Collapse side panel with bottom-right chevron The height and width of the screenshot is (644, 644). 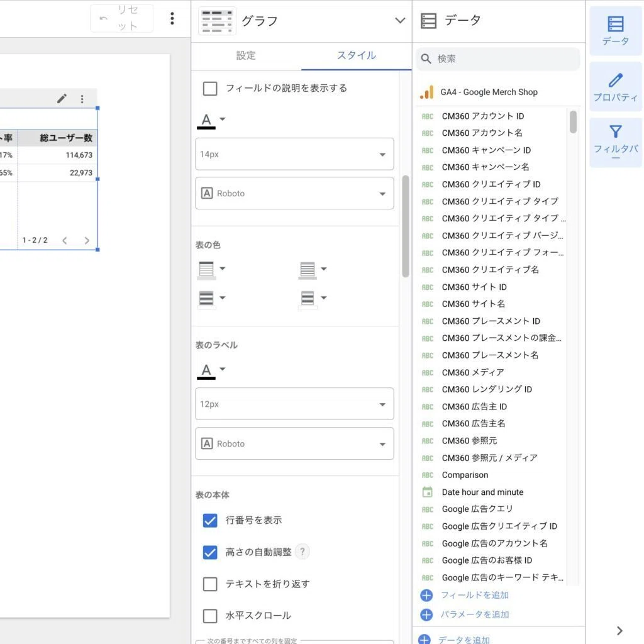tap(619, 630)
